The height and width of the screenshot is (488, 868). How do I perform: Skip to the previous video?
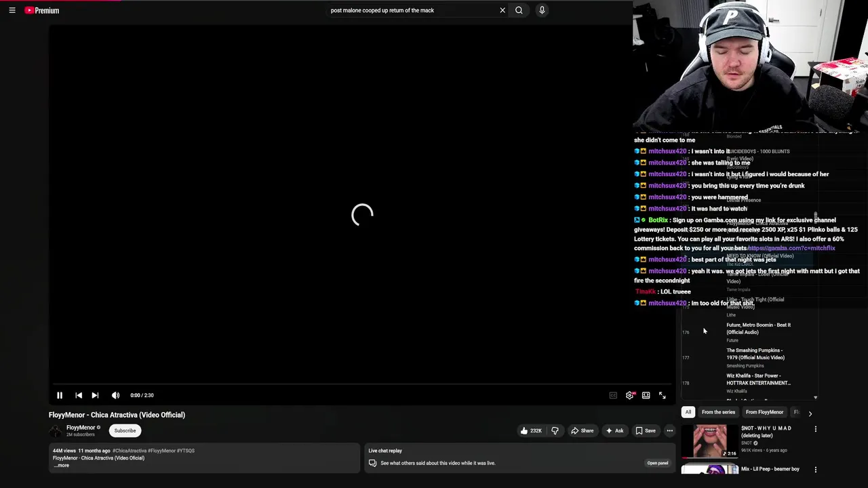79,395
